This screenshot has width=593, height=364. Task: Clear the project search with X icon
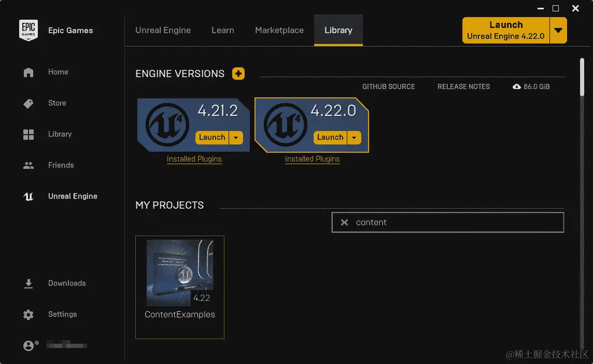pyautogui.click(x=344, y=223)
